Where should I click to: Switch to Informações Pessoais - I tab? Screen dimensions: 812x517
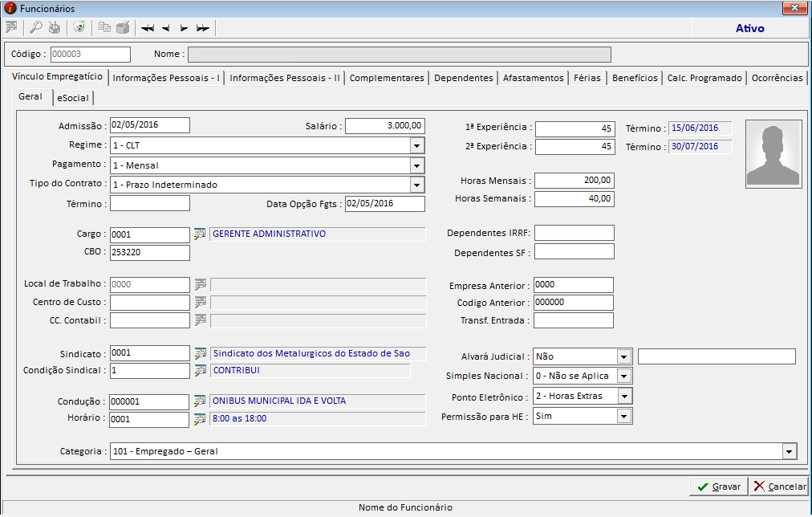click(166, 78)
